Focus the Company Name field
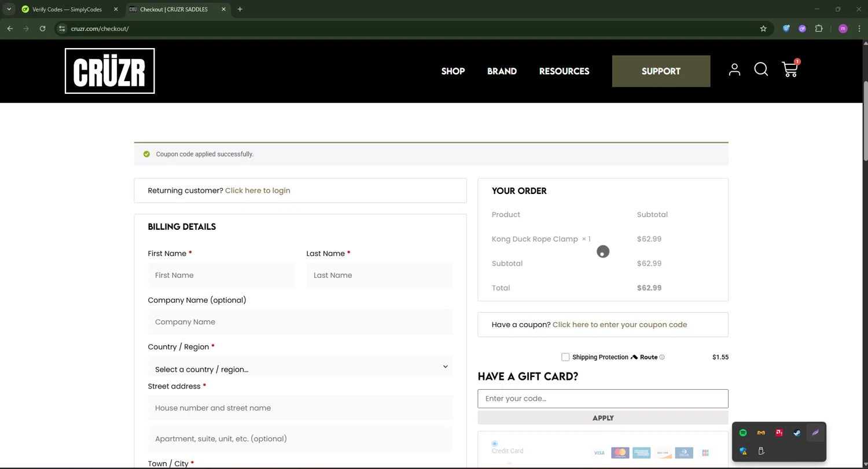The image size is (868, 469). 300,322
